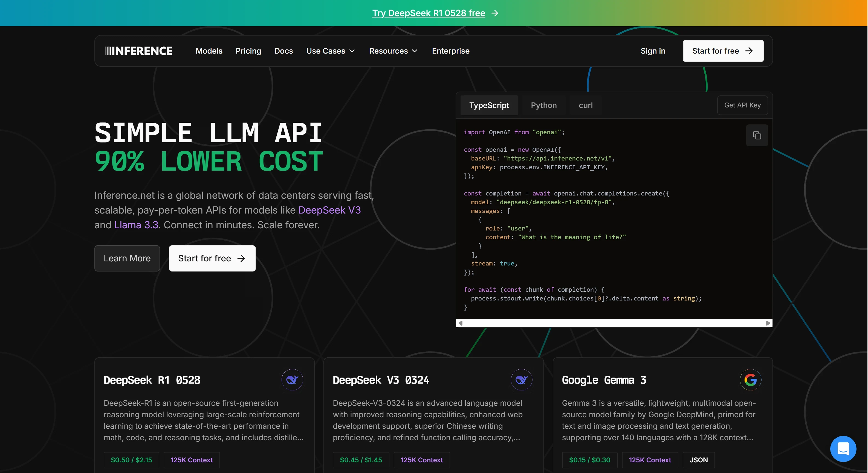
Task: Open the Try DeepSeek R1 0528 free banner link
Action: (429, 13)
